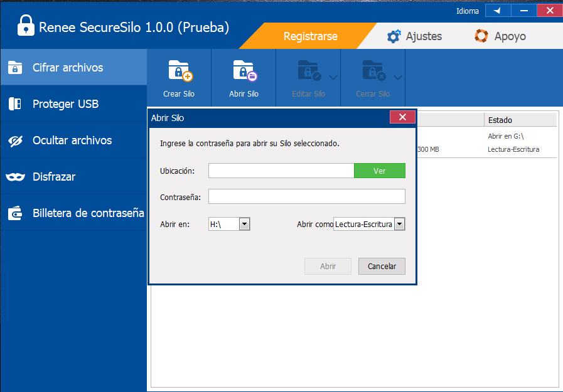Open the Abrir como mode dropdown arrow

pos(400,224)
